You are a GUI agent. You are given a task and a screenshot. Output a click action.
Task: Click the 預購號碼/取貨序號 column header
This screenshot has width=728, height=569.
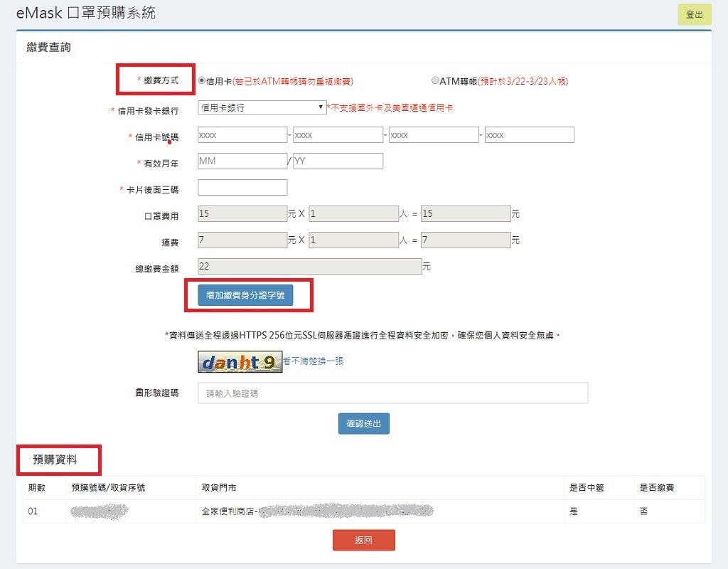(x=108, y=487)
